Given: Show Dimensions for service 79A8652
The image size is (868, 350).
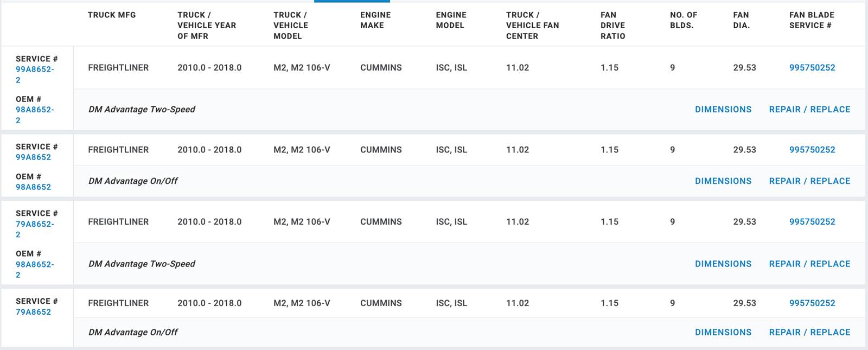Looking at the screenshot, I should pyautogui.click(x=723, y=333).
